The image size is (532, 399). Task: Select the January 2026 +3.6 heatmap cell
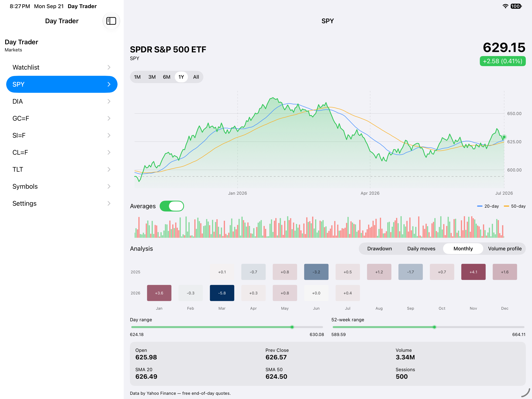(x=159, y=293)
